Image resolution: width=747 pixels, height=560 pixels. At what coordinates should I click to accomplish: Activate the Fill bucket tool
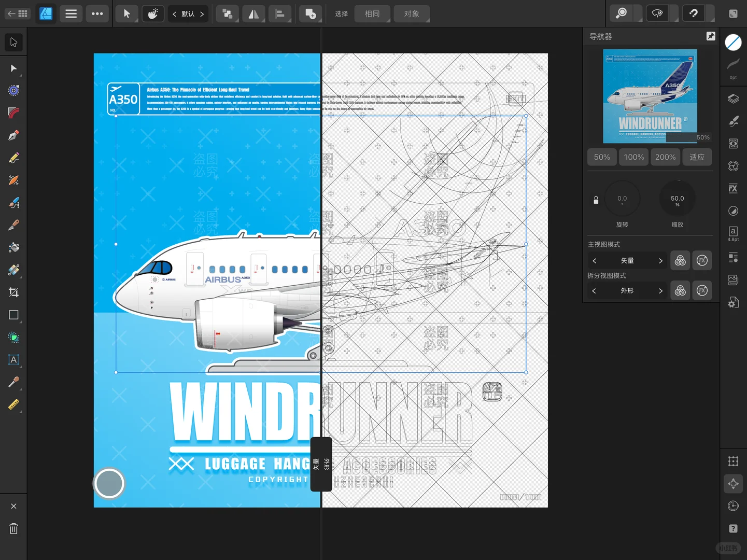pyautogui.click(x=13, y=247)
